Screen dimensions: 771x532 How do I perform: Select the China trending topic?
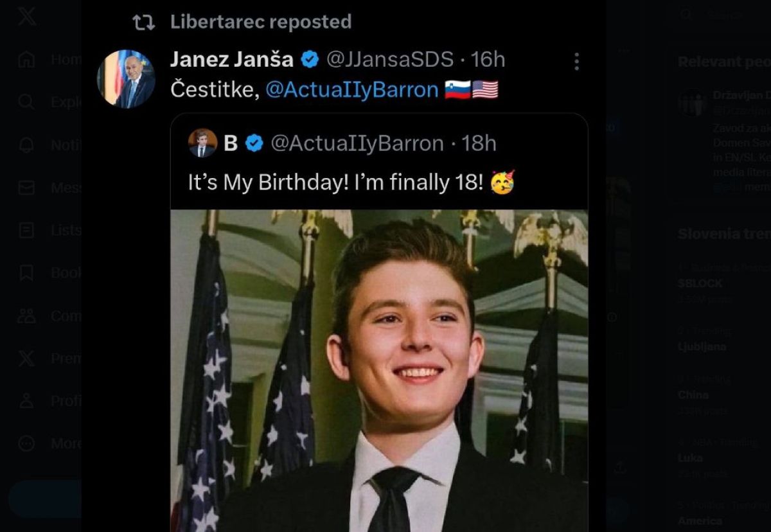693,395
